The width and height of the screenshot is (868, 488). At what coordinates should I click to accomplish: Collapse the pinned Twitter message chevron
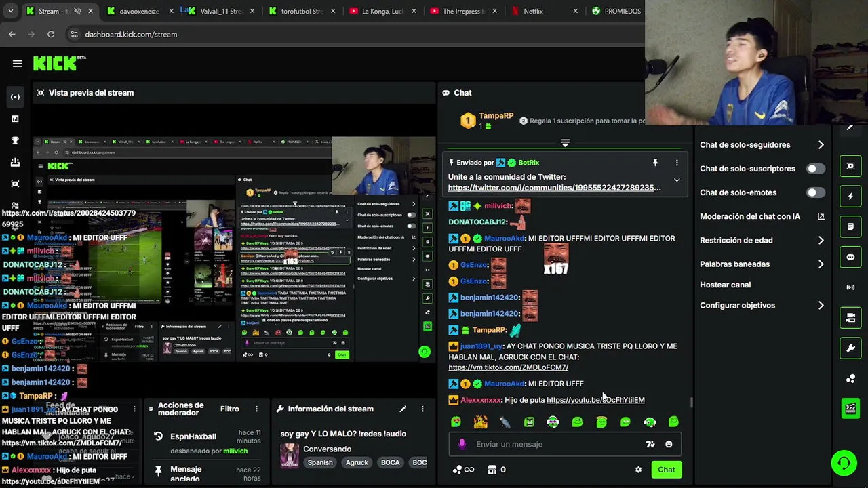pyautogui.click(x=677, y=180)
